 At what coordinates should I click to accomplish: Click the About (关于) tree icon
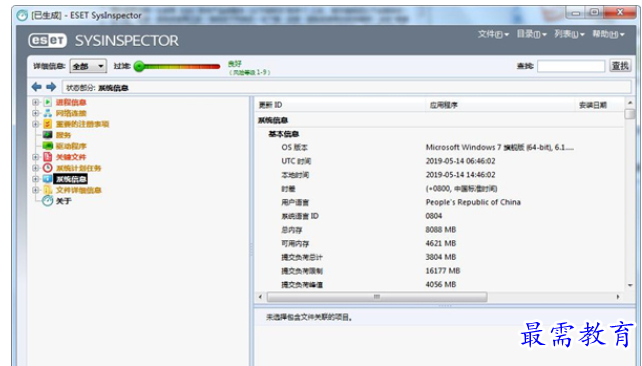pyautogui.click(x=47, y=201)
